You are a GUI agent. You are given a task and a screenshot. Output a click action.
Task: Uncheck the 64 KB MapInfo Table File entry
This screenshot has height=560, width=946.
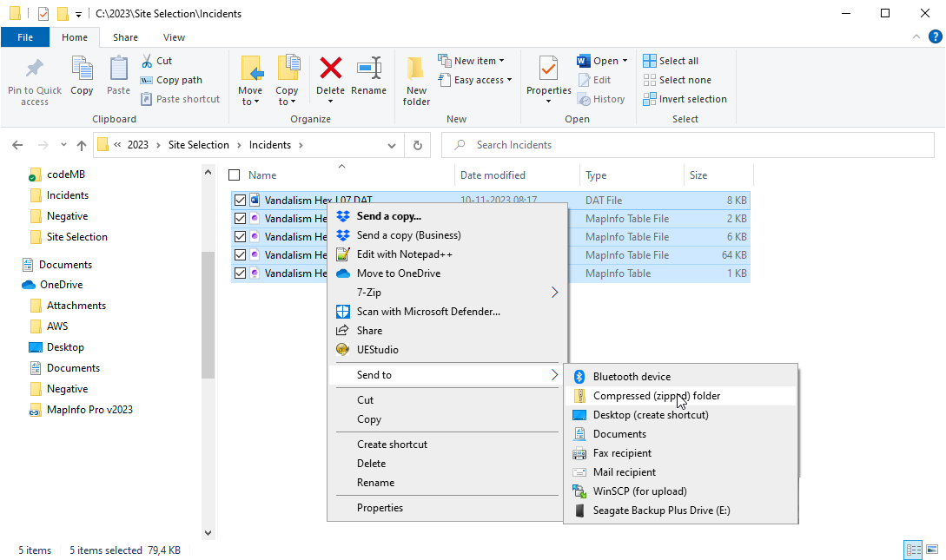240,254
